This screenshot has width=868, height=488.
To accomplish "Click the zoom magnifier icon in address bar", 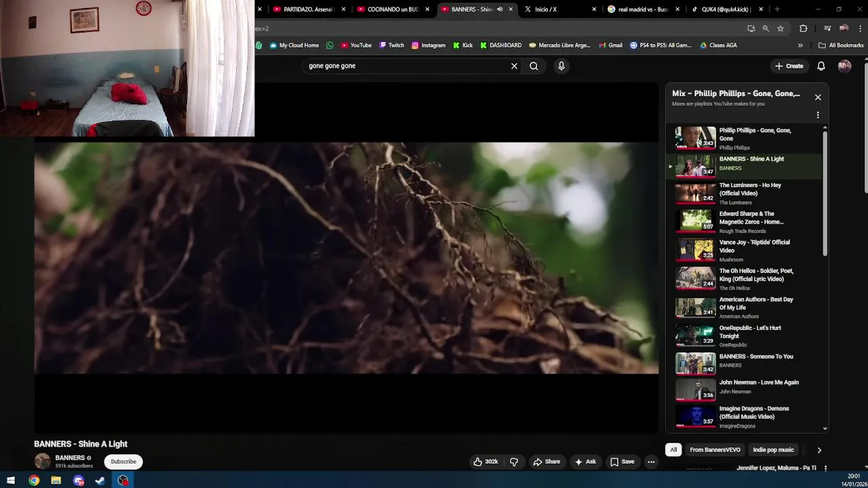I will coord(766,28).
